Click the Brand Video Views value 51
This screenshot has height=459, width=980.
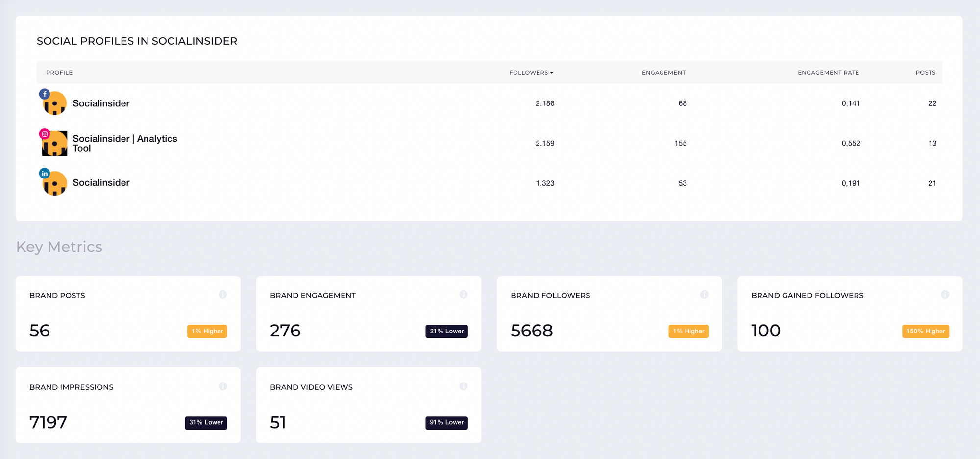pyautogui.click(x=278, y=422)
